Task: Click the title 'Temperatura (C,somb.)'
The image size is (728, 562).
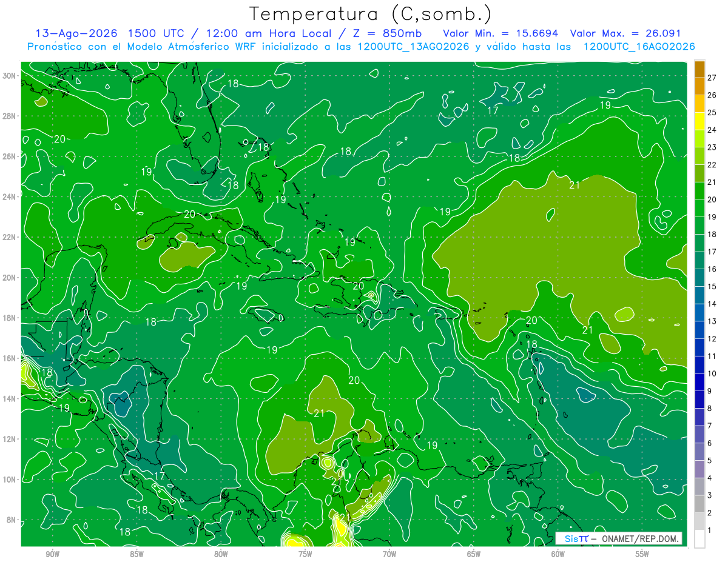Action: click(x=370, y=14)
